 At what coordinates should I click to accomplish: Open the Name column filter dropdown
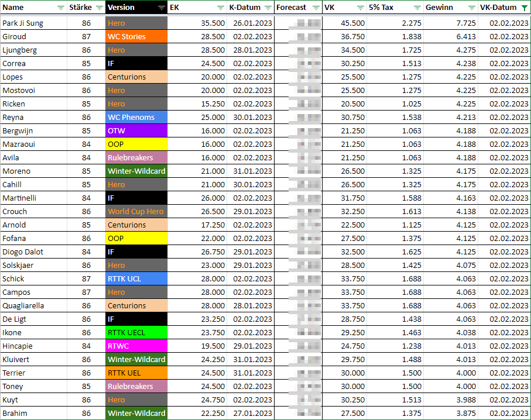[x=61, y=8]
